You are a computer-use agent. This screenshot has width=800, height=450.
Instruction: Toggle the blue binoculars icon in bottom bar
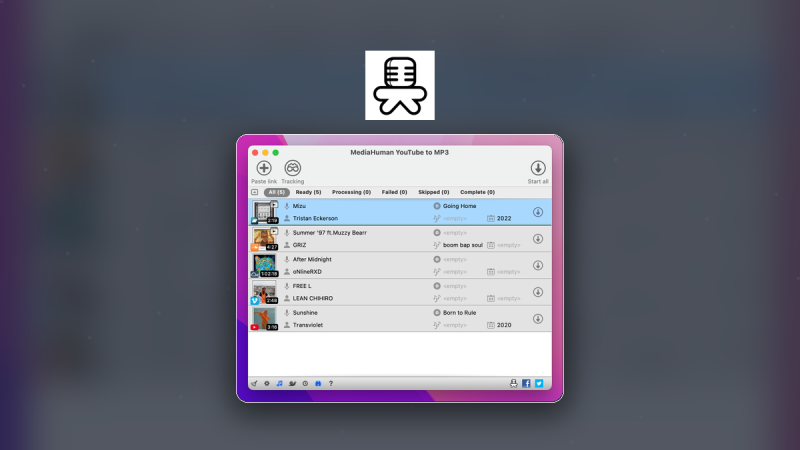[x=318, y=383]
